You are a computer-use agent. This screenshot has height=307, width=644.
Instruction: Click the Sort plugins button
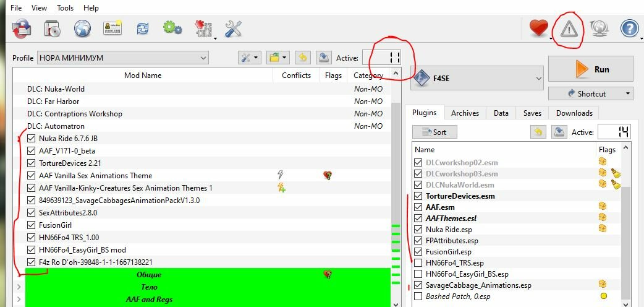(434, 132)
